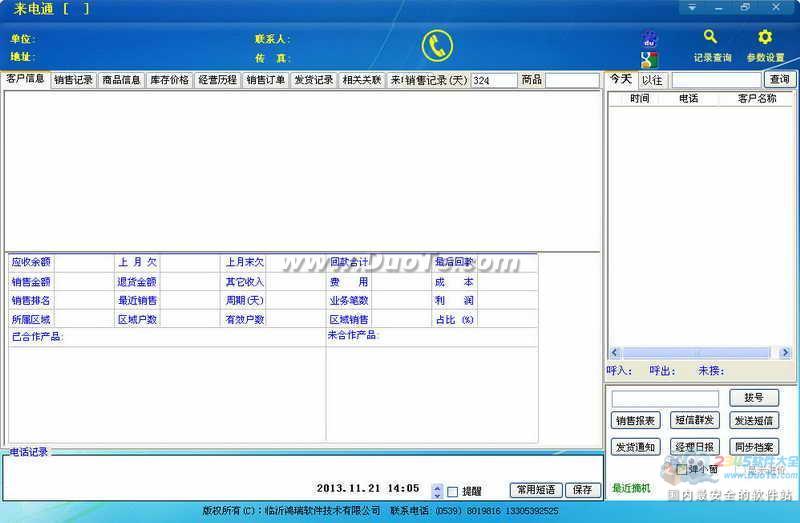
Task: Click the 其它收入 label
Action: point(245,282)
